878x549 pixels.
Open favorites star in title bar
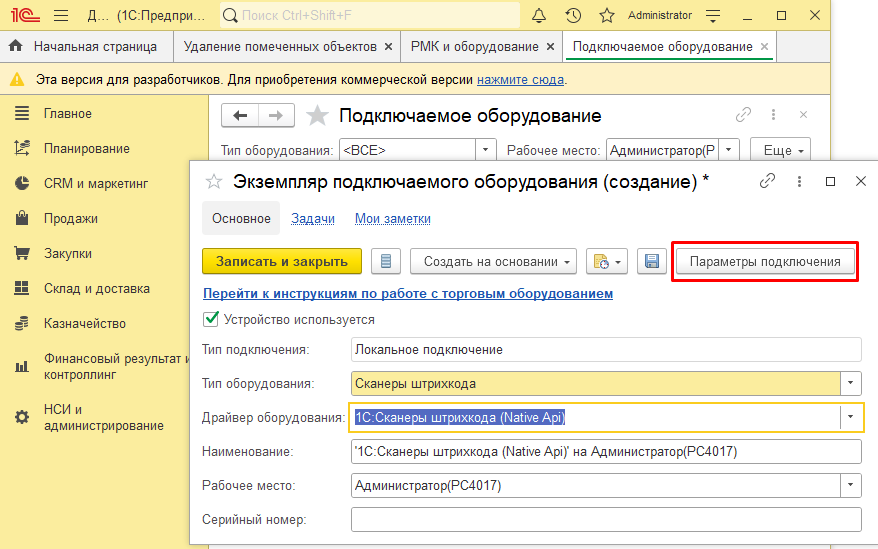click(606, 16)
